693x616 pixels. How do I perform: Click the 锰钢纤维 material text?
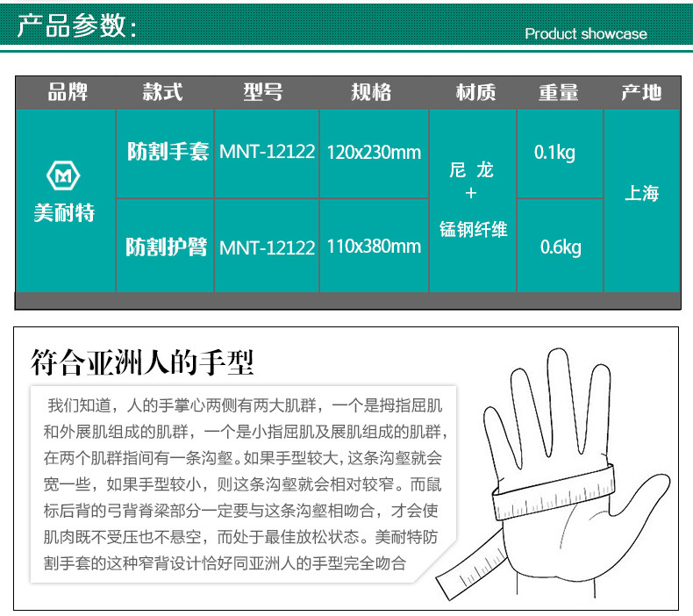coord(474,229)
